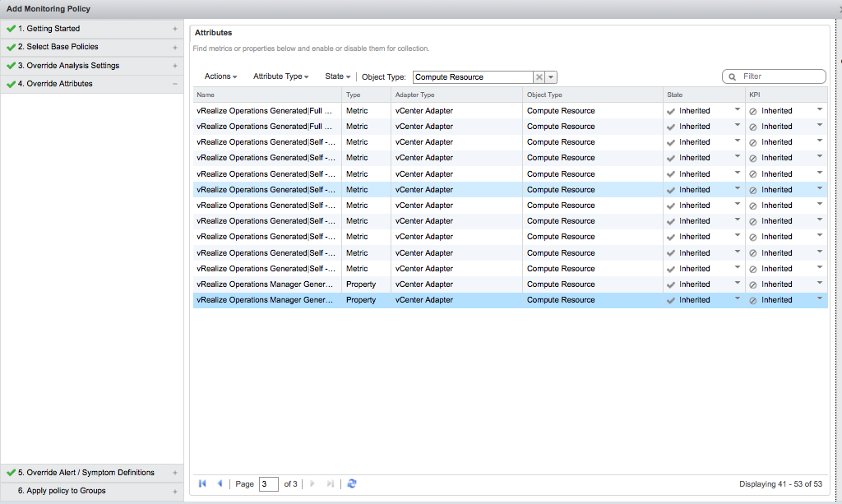Open the Attribute Type filter menu

click(280, 76)
